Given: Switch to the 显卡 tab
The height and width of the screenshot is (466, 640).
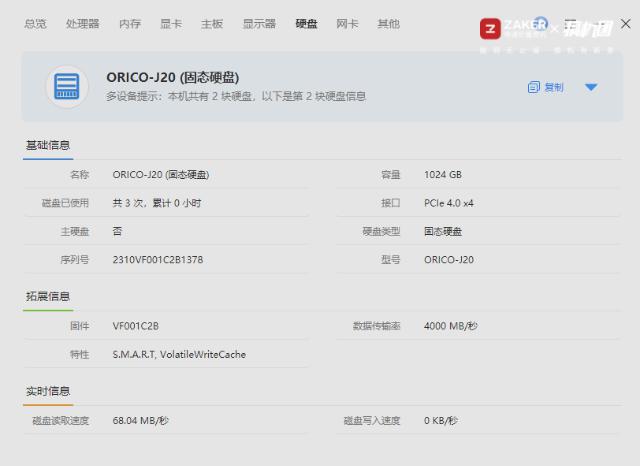Looking at the screenshot, I should tap(171, 24).
